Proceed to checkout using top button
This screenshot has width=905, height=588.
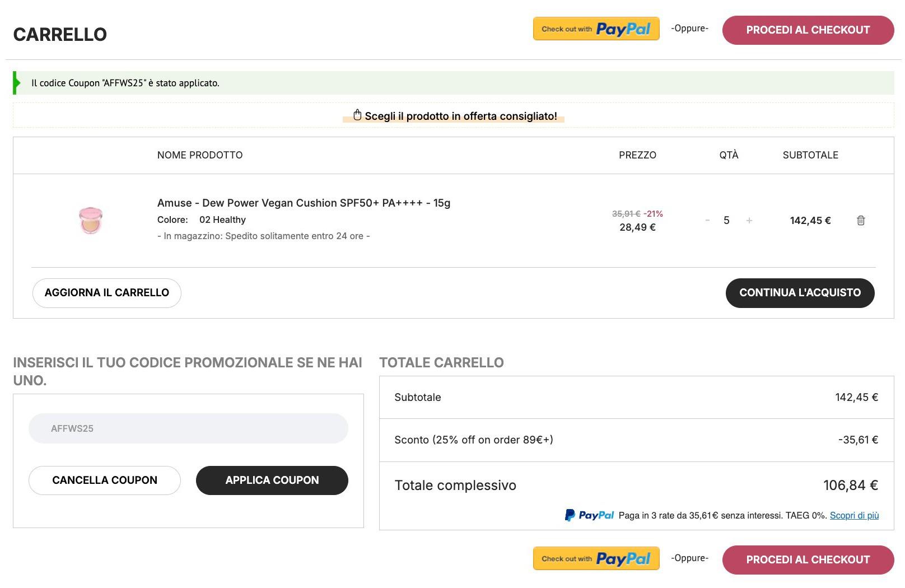[x=808, y=30]
